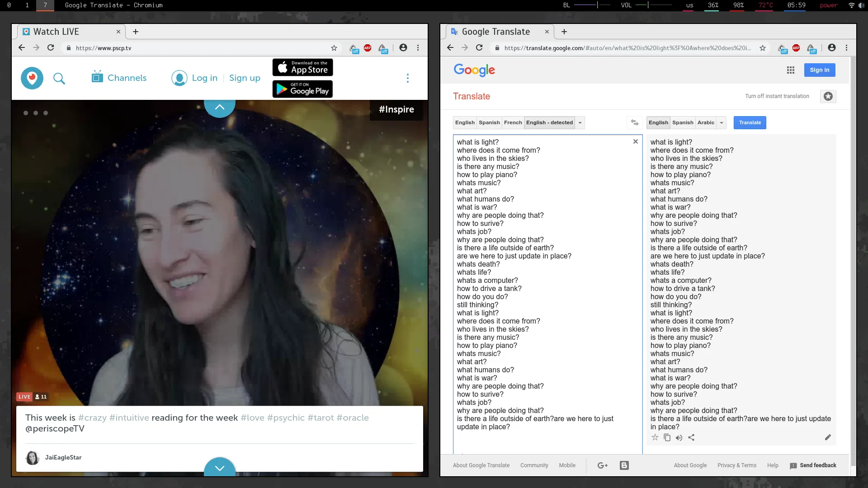Open Google apps grid icon
This screenshot has width=868, height=488.
[790, 70]
